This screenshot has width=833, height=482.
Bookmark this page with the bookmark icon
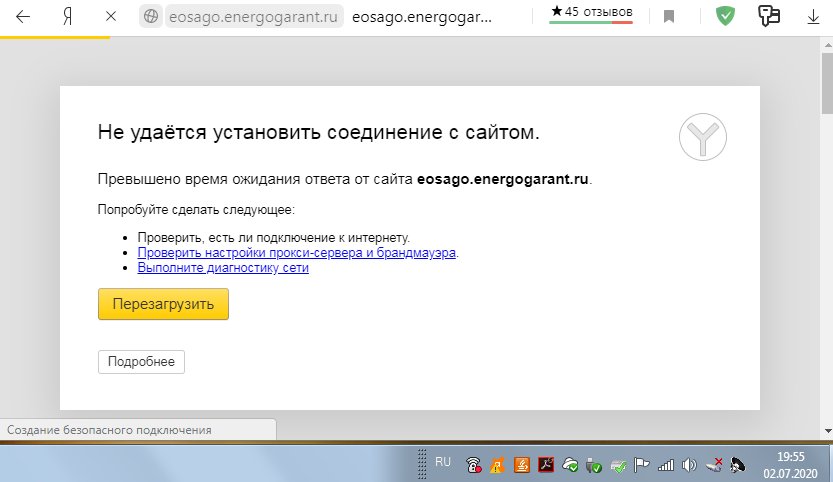(669, 16)
